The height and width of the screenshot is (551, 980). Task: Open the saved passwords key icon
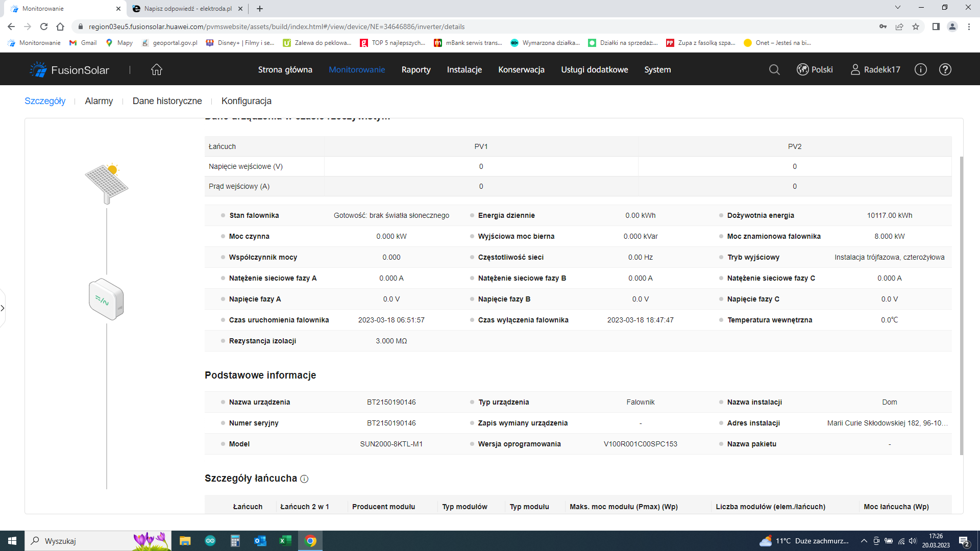(x=883, y=27)
